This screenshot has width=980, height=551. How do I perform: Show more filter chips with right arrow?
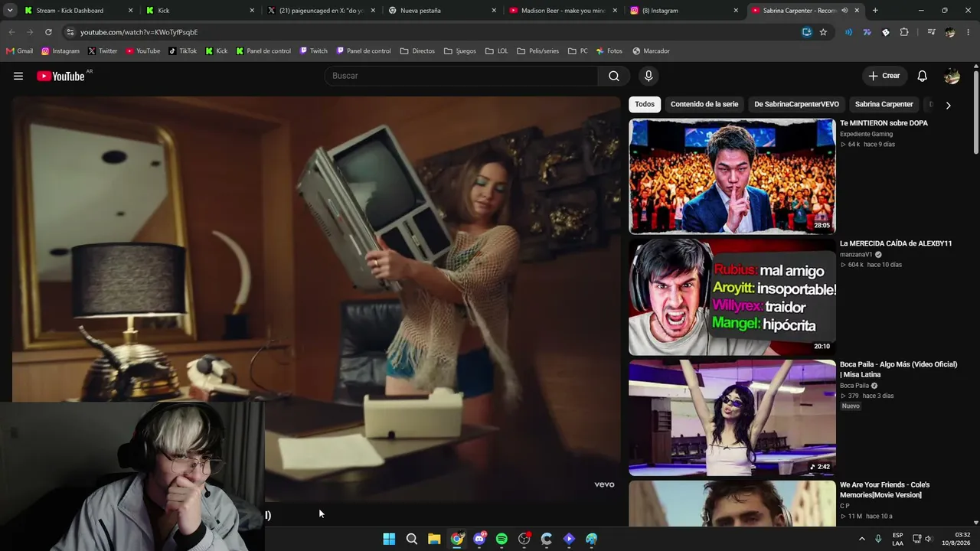click(x=948, y=105)
